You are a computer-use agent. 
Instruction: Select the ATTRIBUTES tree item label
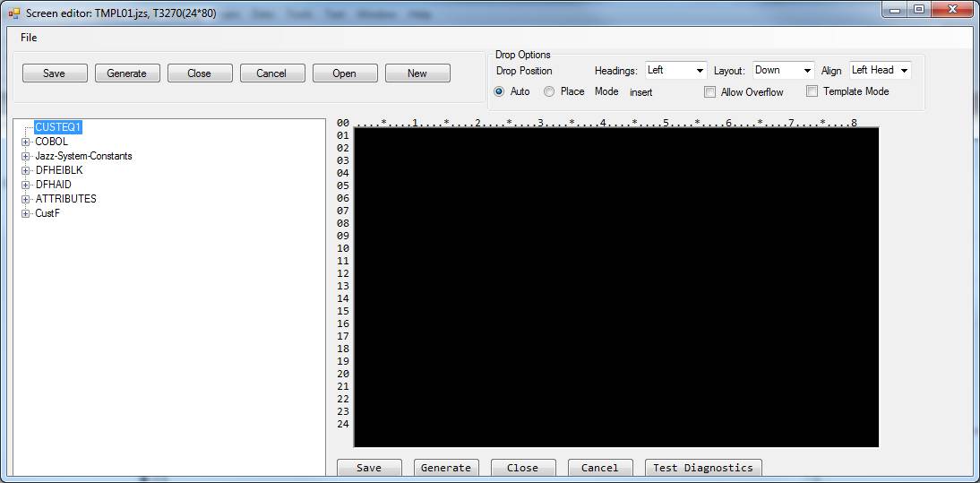pos(65,199)
